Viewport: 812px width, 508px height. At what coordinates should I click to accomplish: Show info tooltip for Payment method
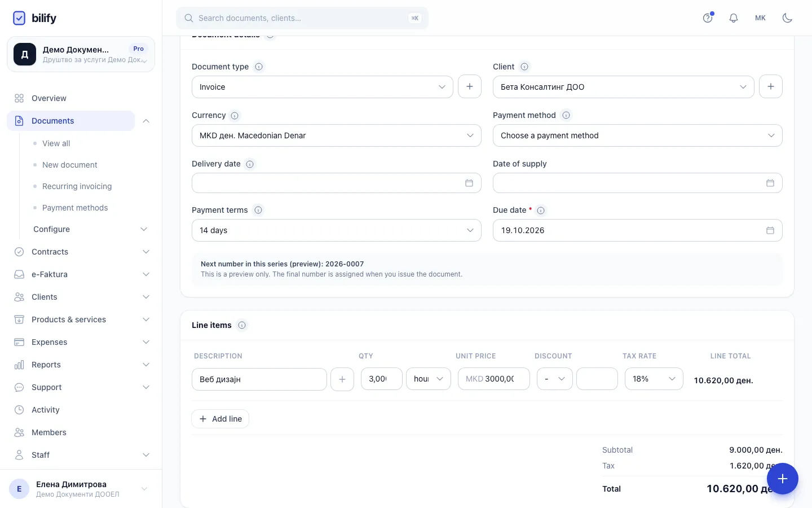566,115
